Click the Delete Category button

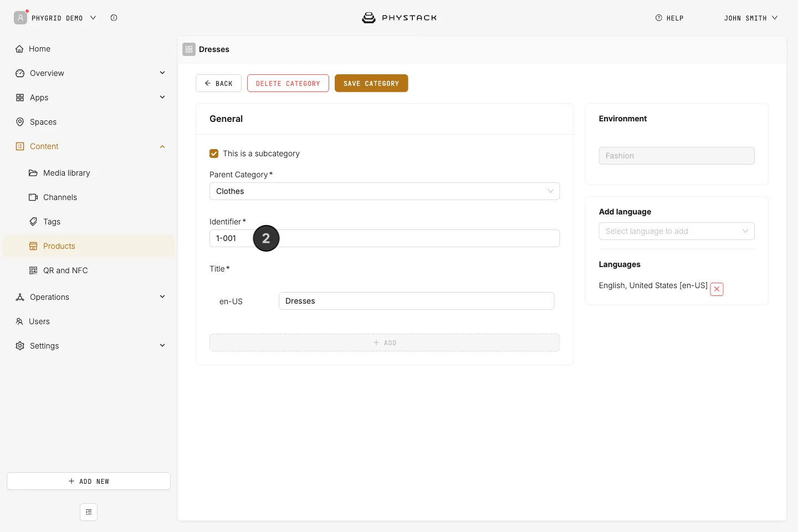click(288, 83)
